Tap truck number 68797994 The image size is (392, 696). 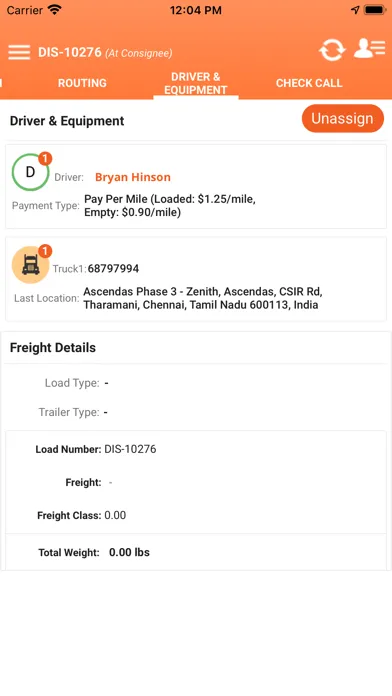pos(113,269)
